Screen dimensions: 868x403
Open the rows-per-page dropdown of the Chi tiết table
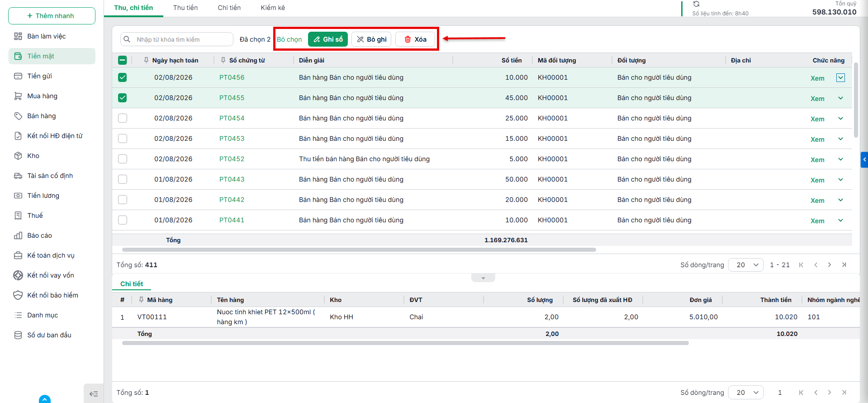coord(746,393)
